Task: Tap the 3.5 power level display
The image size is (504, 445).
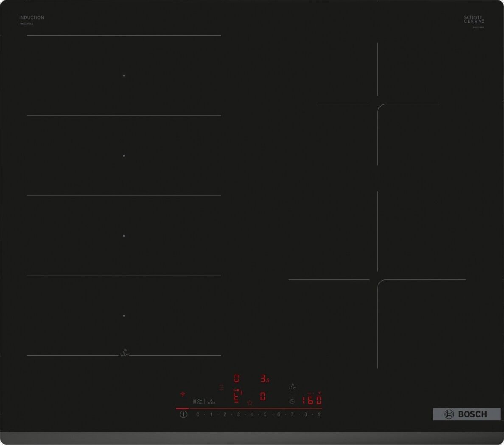Action: 265,378
